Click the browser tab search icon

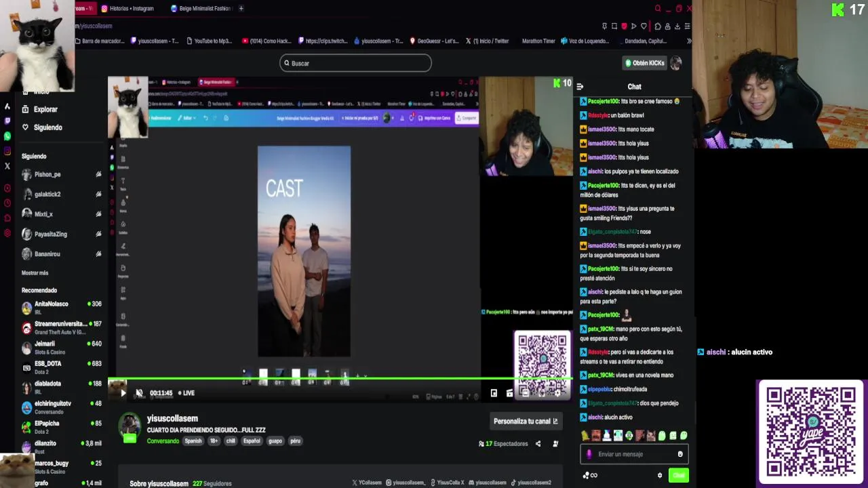point(657,9)
